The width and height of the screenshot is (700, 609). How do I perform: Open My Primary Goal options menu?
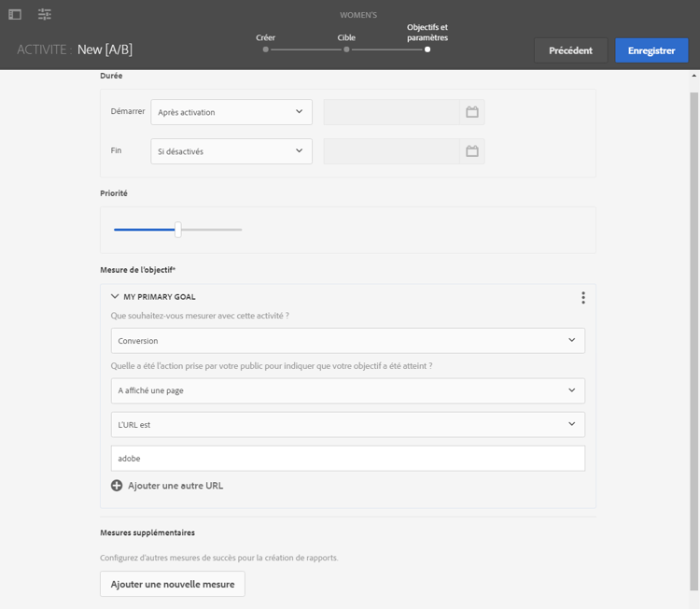[x=583, y=297]
